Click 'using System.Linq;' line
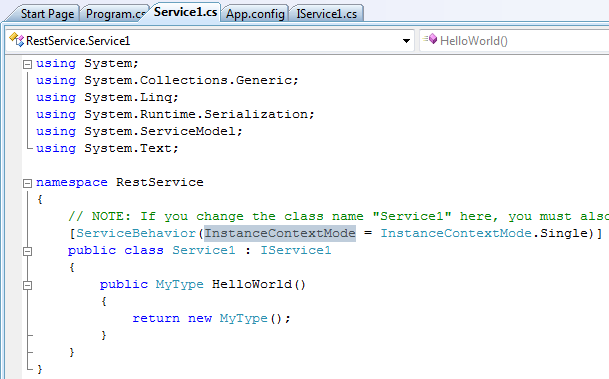The width and height of the screenshot is (609, 379). pos(107,97)
